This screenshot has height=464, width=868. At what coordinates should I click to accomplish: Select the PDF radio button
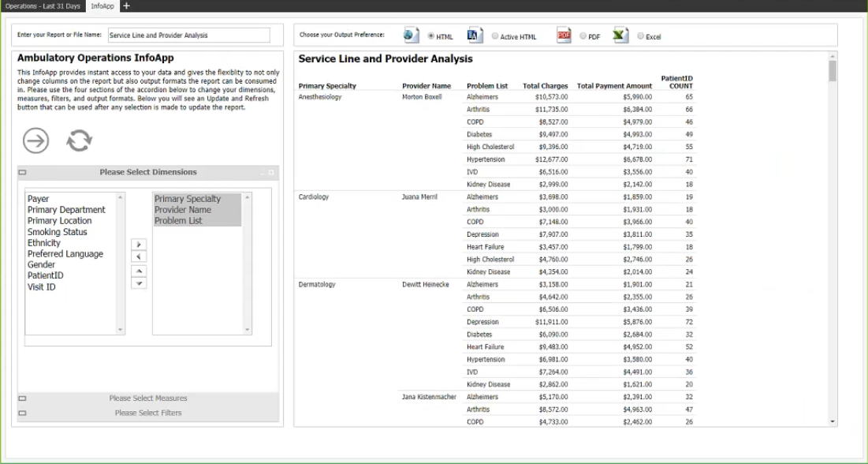(x=583, y=36)
